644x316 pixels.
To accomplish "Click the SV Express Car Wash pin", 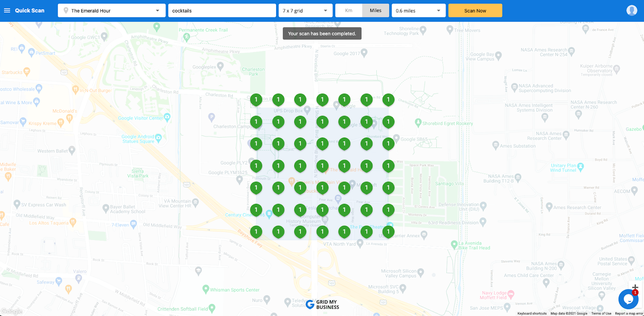I will point(17,204).
